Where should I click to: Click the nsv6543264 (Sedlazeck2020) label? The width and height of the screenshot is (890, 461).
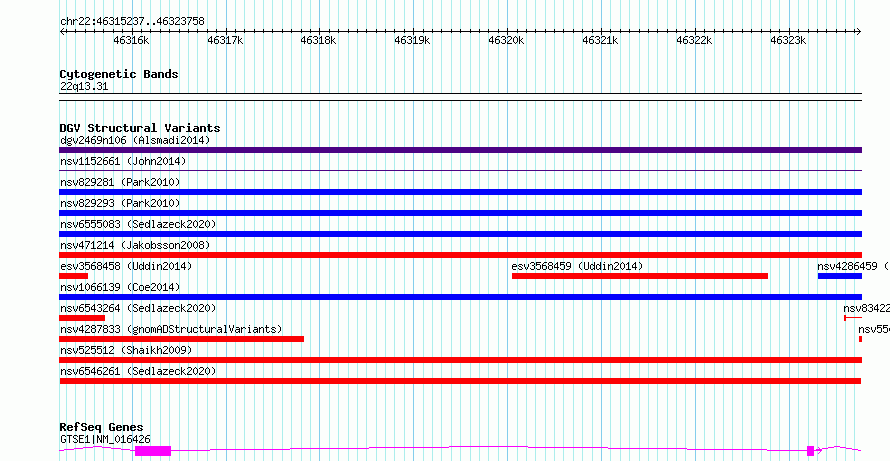tap(138, 308)
